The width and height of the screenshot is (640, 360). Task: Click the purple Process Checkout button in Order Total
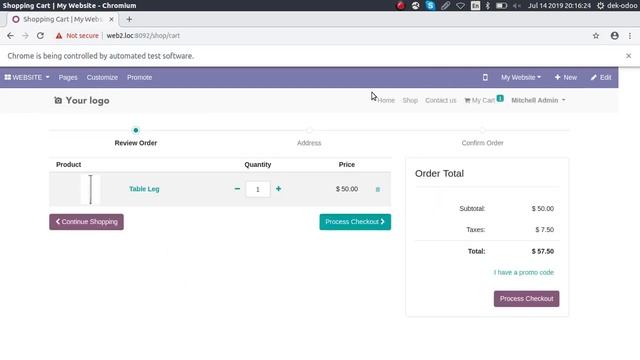(527, 299)
